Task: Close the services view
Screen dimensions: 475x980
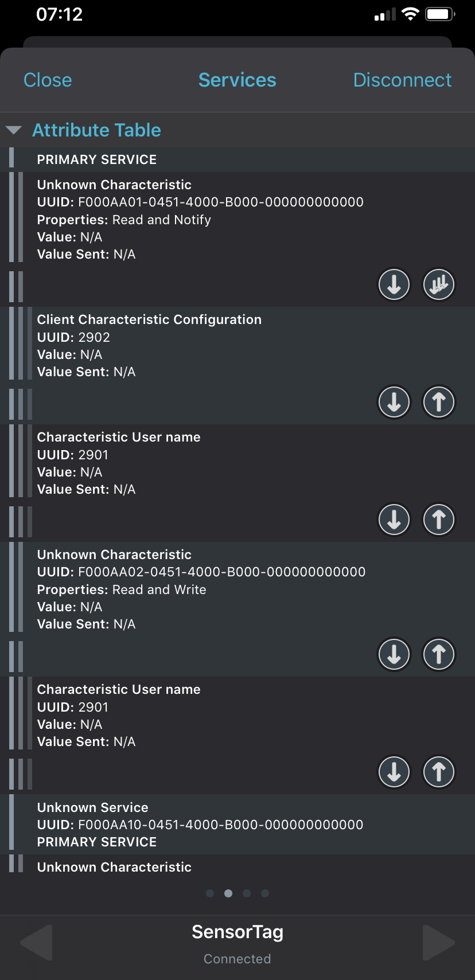Action: tap(48, 80)
